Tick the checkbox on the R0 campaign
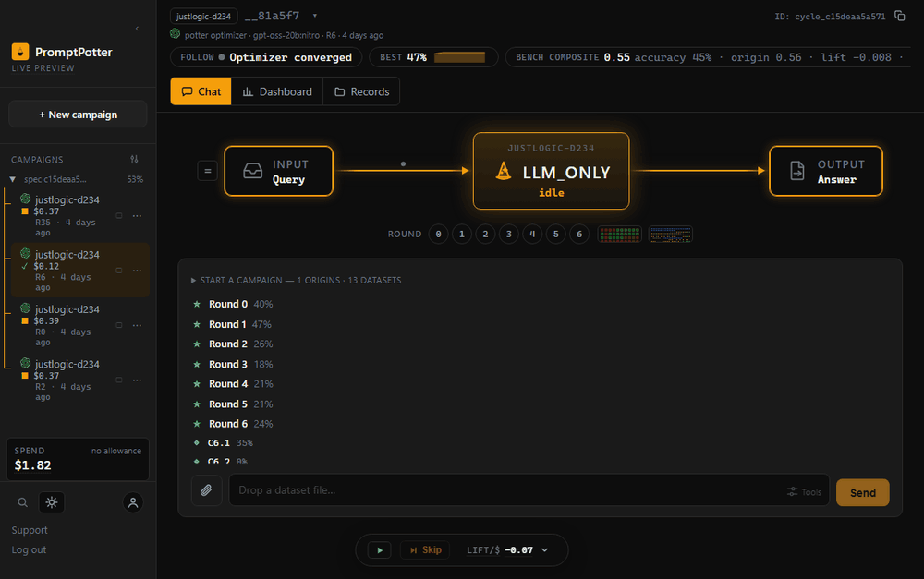 point(119,325)
